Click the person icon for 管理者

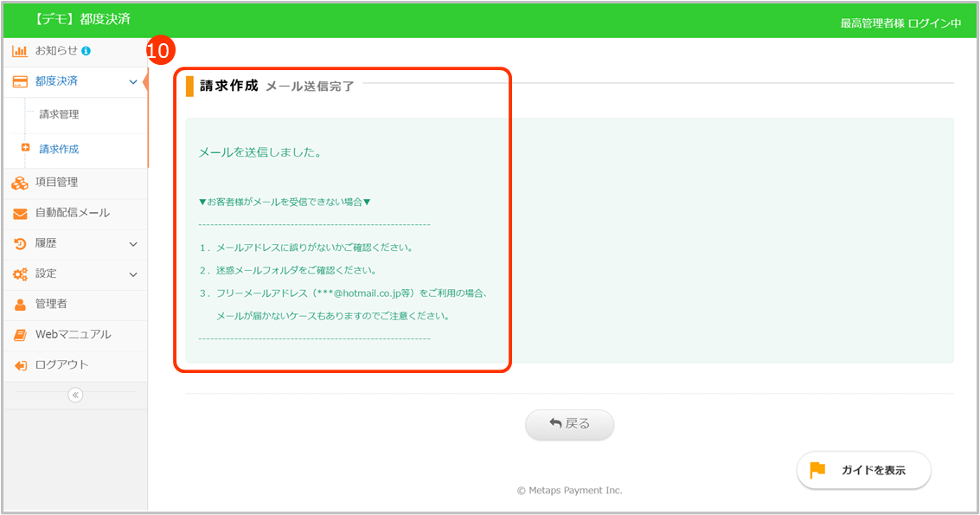click(x=20, y=305)
